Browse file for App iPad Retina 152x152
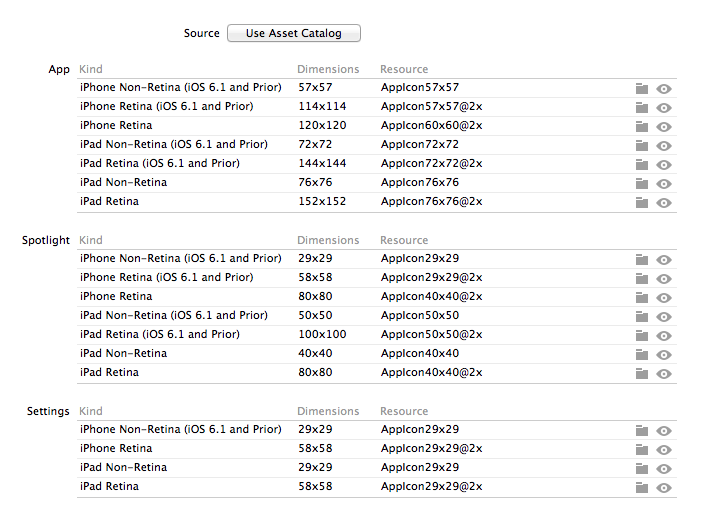This screenshot has height=511, width=705. [x=642, y=202]
